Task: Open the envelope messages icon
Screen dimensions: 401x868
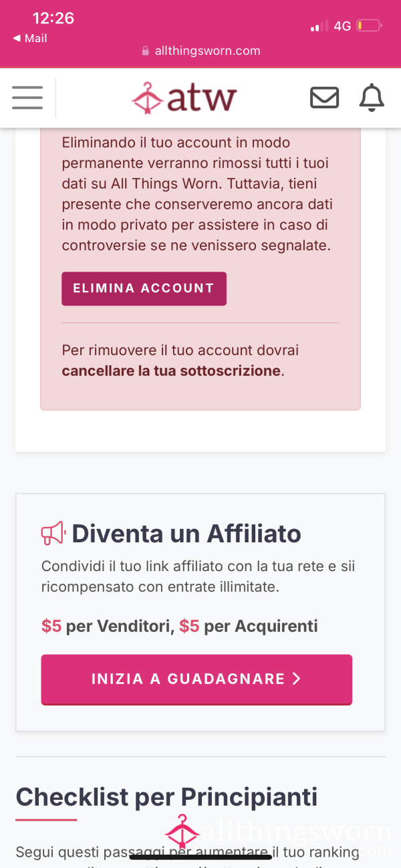Action: 325,98
